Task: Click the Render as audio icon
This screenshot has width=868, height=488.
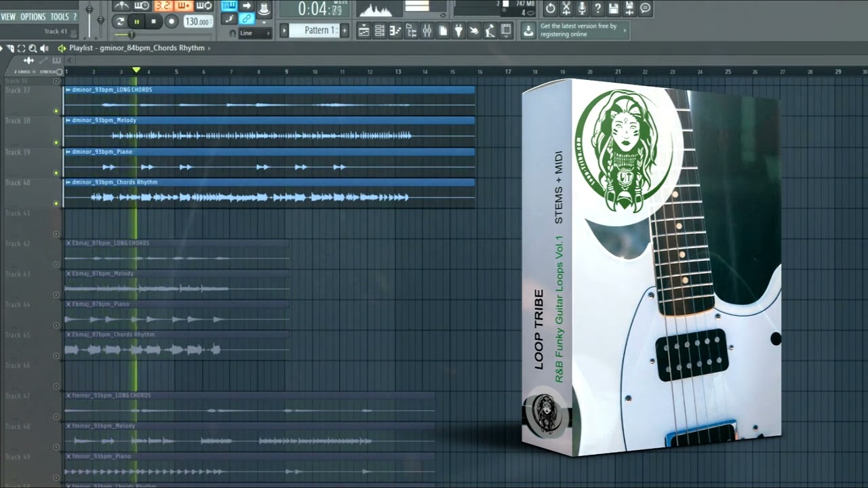Action: tap(629, 8)
